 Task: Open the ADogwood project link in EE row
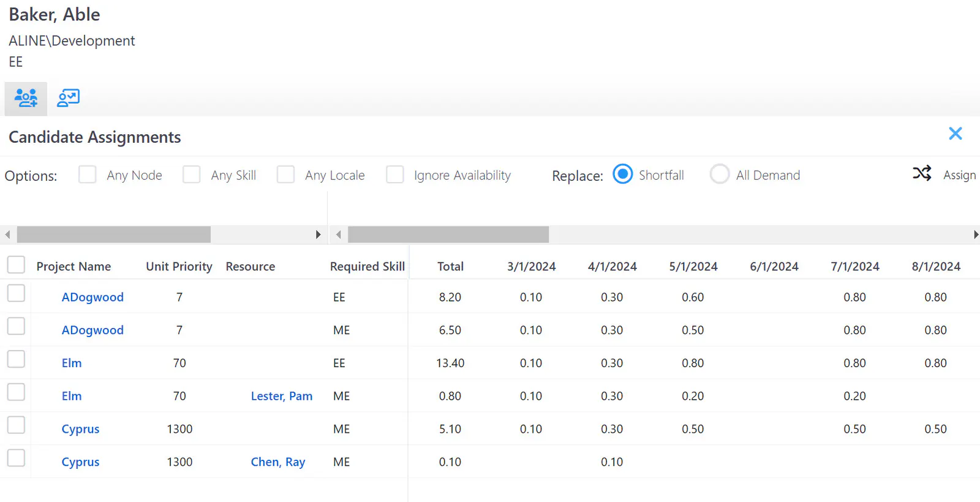(x=92, y=297)
